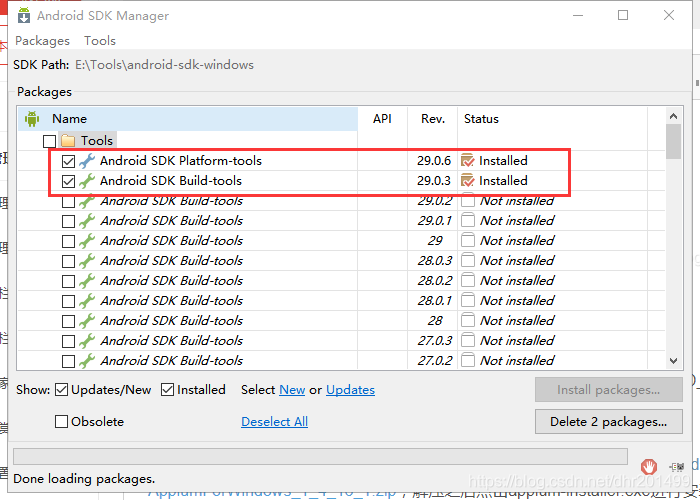The height and width of the screenshot is (500, 700).
Task: Click Install packages button
Action: pyautogui.click(x=609, y=390)
